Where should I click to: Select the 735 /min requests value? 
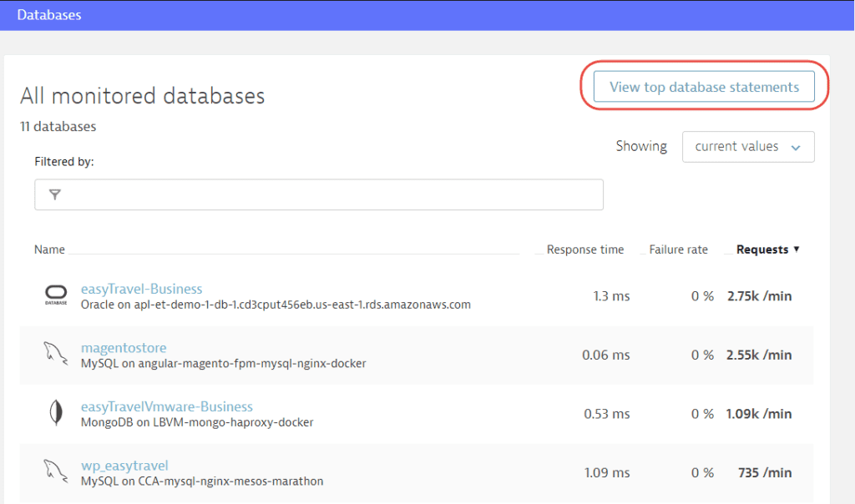[765, 473]
